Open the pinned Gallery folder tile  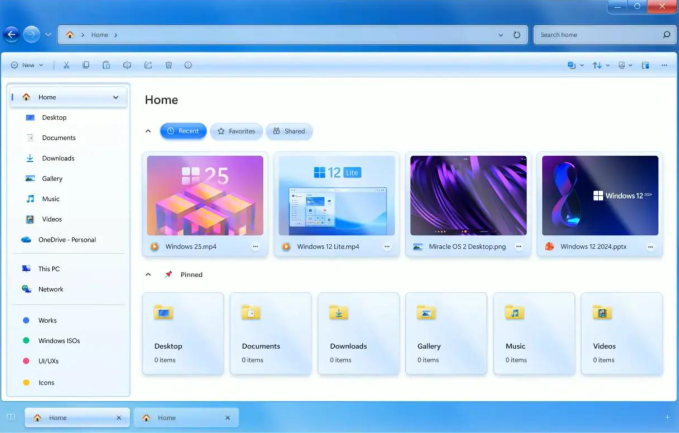(446, 333)
